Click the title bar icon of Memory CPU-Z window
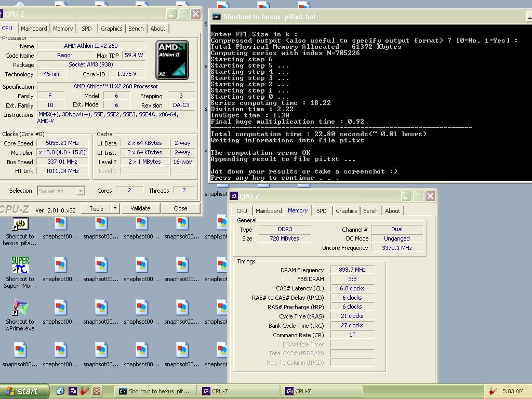This screenshot has height=399, width=532. pyautogui.click(x=233, y=196)
